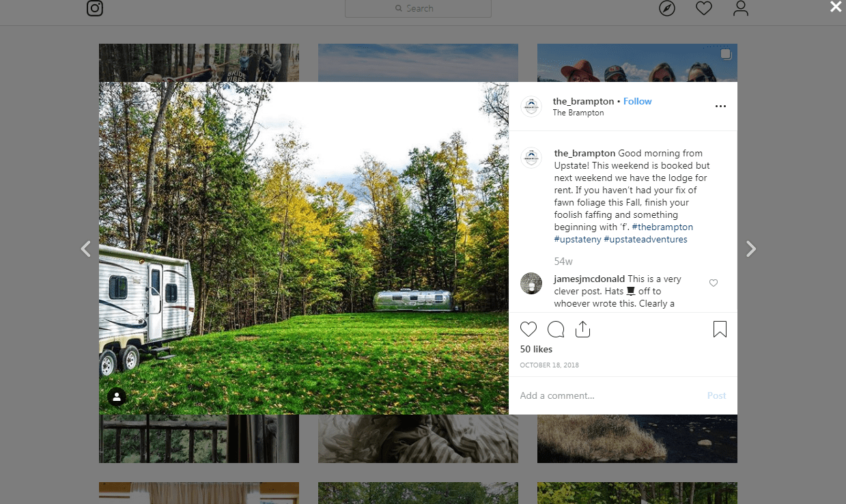Go to previous post with left chevron
The height and width of the screenshot is (504, 846).
coord(85,249)
